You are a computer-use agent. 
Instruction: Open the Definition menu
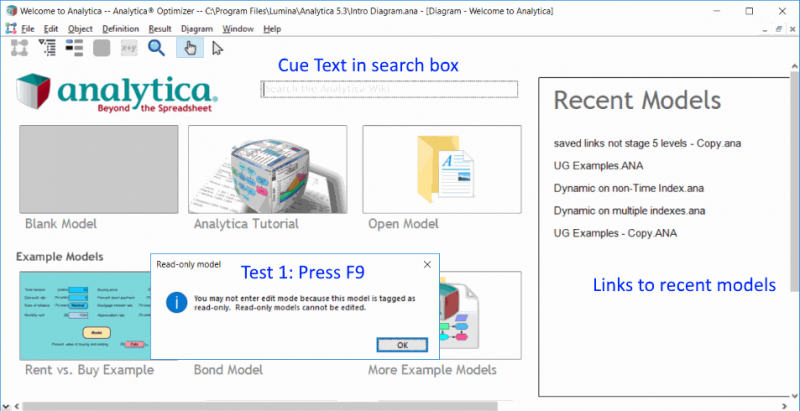120,29
